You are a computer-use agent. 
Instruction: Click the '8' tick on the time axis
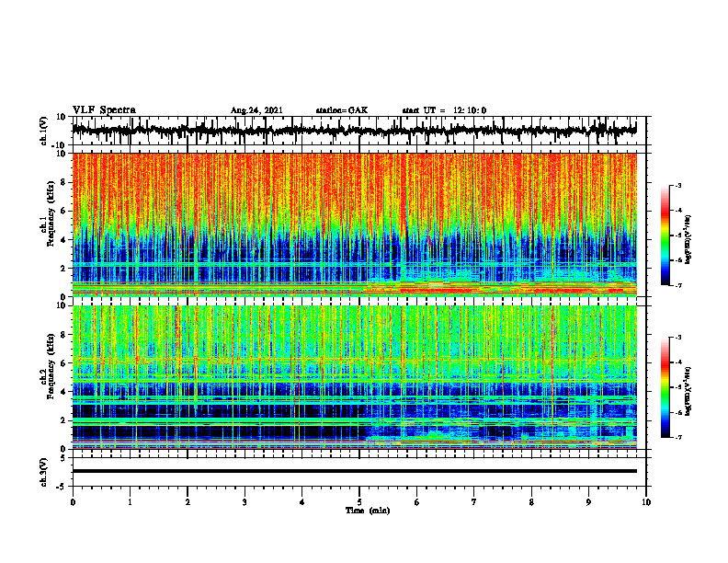pos(531,502)
